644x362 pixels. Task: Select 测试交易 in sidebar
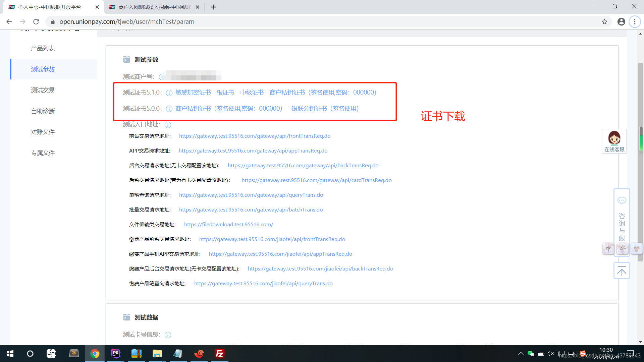[43, 90]
